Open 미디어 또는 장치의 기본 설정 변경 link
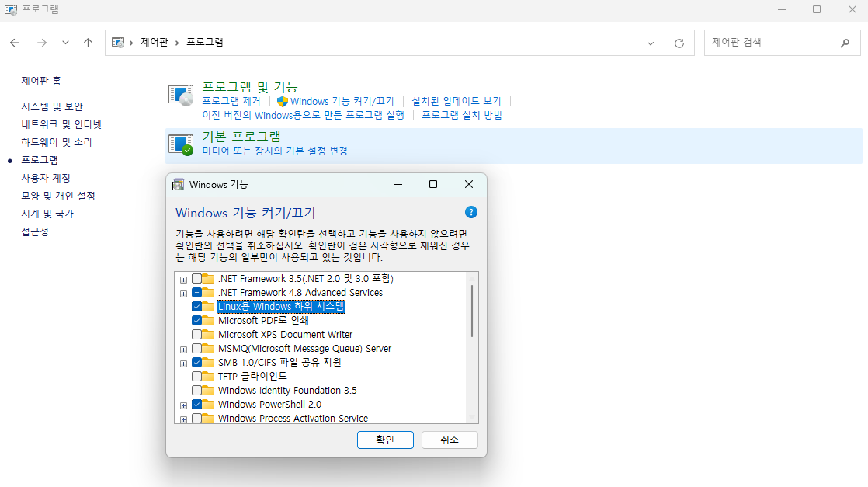868x487 pixels. (275, 151)
